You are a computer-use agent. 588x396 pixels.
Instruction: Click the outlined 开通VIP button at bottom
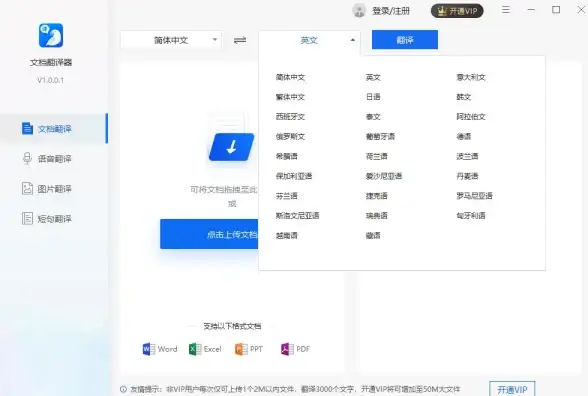(x=512, y=389)
